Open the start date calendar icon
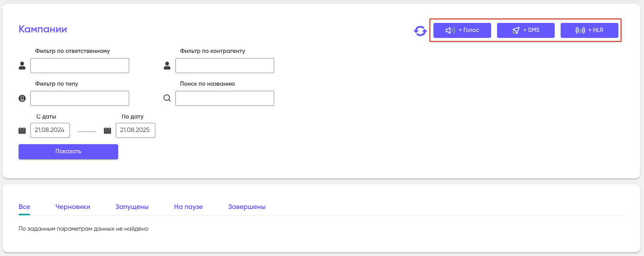644x256 pixels. [x=22, y=130]
